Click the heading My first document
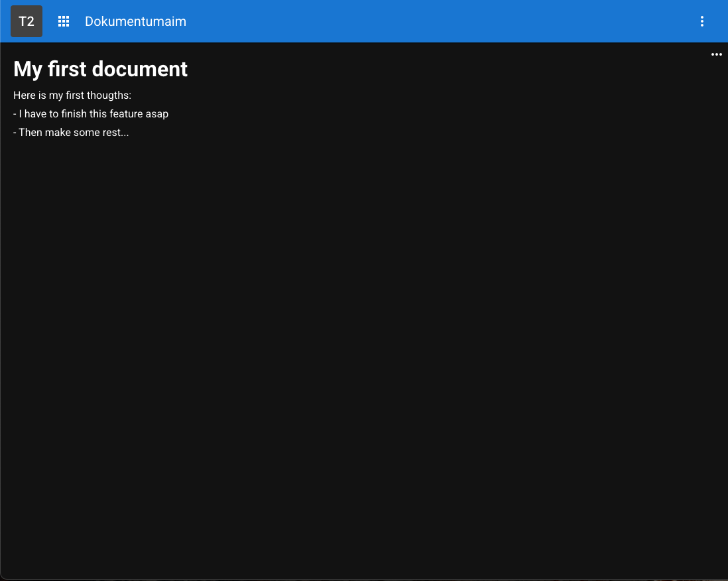The image size is (728, 581). tap(100, 69)
